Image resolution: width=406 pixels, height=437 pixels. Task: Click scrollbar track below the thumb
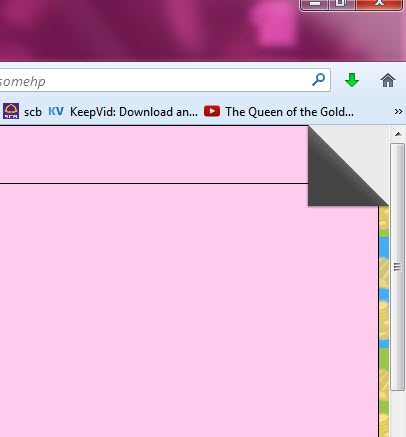(397, 413)
